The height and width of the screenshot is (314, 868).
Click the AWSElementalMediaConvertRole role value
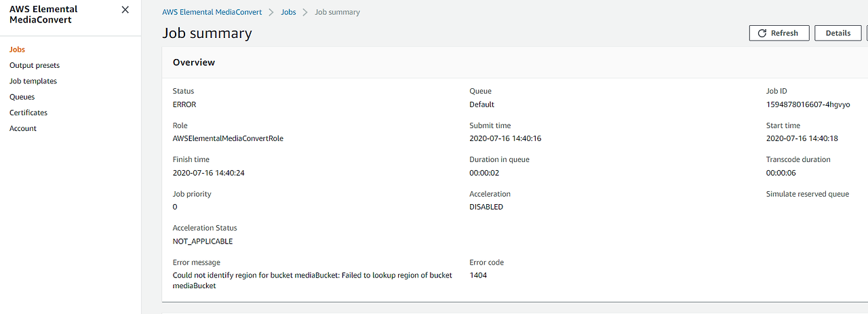[x=228, y=138]
